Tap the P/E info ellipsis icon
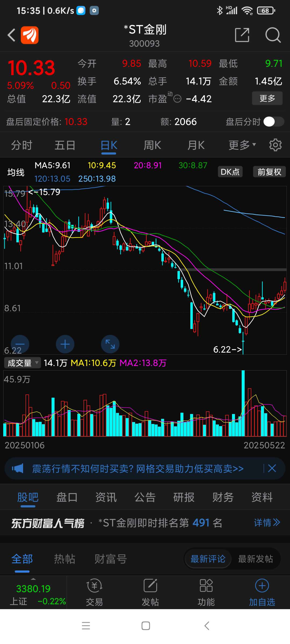Screen dimensions: 290x644 click(x=177, y=99)
